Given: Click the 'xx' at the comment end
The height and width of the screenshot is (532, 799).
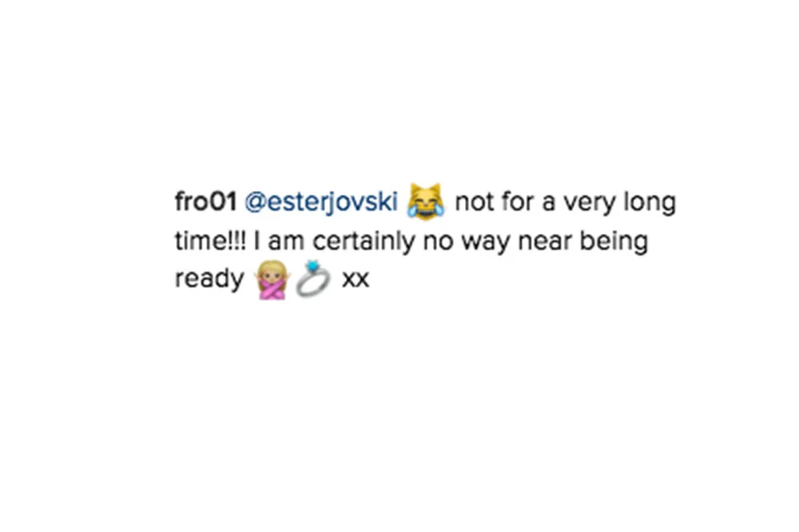Looking at the screenshot, I should [x=356, y=280].
